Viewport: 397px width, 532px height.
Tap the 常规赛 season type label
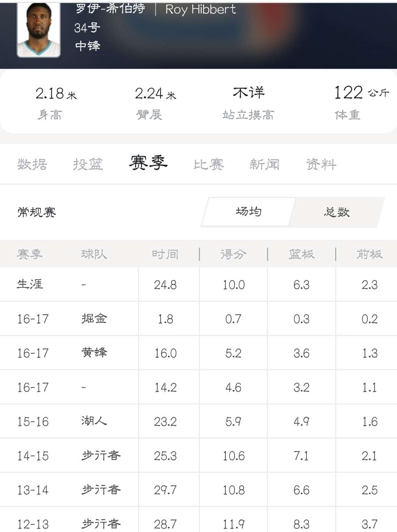pos(37,212)
